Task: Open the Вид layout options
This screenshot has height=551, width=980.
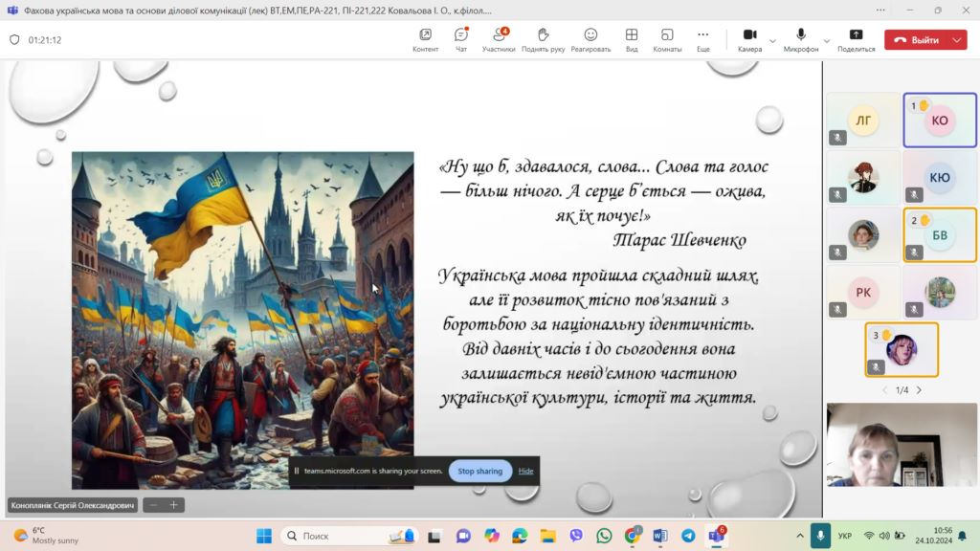Action: pos(632,39)
